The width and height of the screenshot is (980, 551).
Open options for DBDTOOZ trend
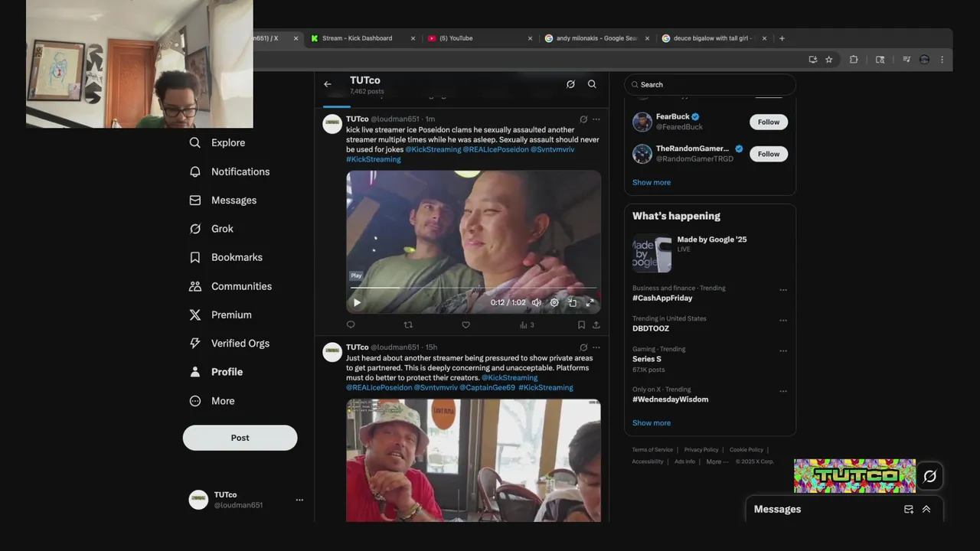[x=782, y=321]
